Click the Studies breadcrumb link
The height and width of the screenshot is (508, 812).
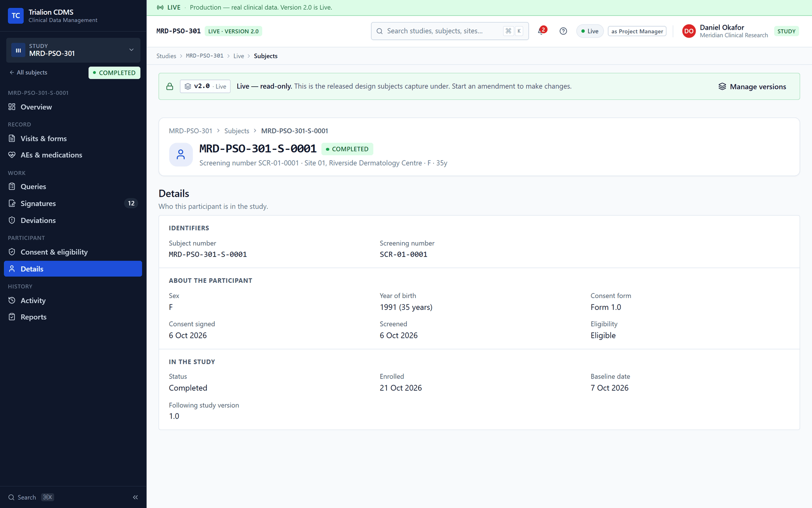point(166,56)
